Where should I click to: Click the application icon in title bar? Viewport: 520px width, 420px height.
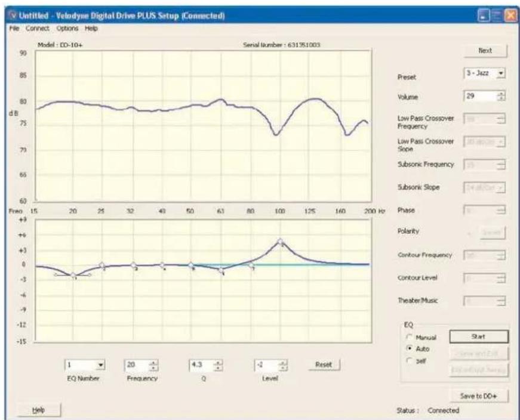point(13,16)
